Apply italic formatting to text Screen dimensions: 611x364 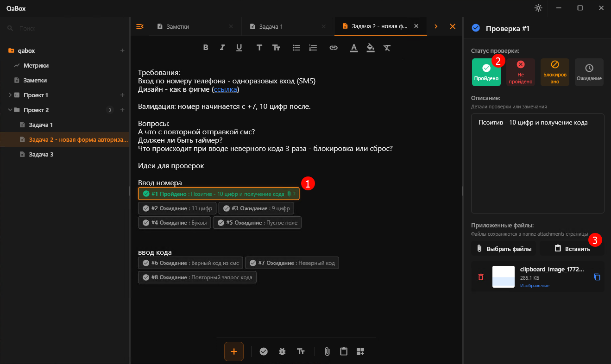tap(222, 47)
